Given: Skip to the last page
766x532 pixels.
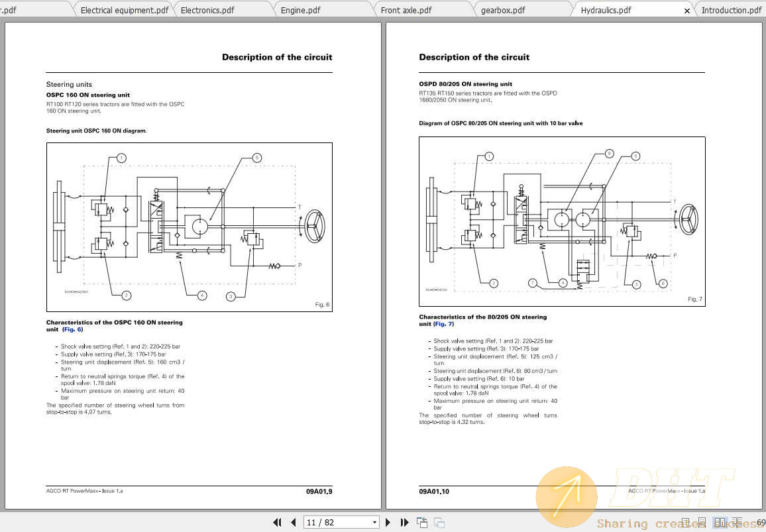Looking at the screenshot, I should (404, 522).
